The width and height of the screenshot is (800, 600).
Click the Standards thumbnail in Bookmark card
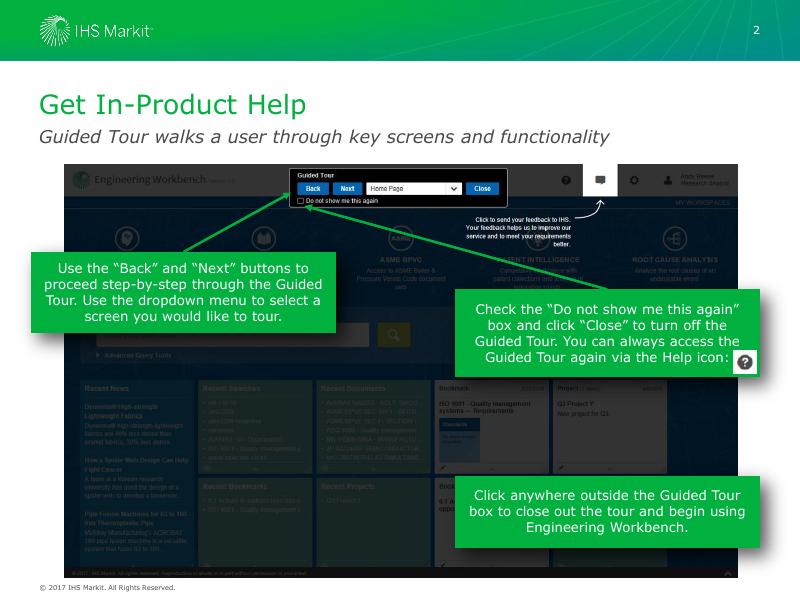[x=459, y=440]
